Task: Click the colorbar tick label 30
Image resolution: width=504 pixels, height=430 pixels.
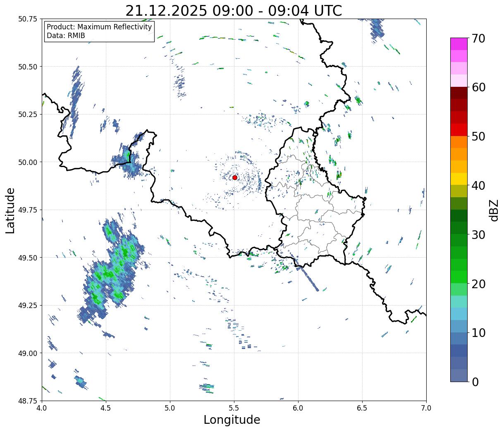Action: click(478, 234)
